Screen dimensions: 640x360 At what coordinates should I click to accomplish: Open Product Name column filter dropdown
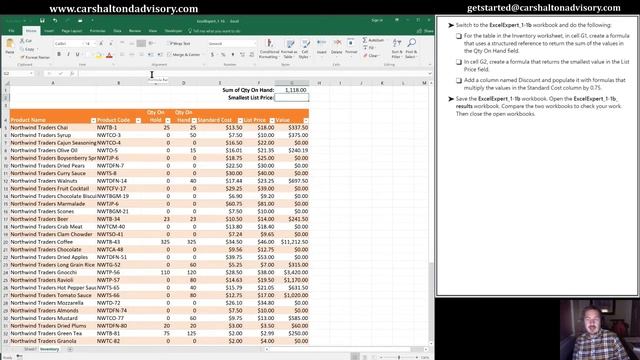click(x=93, y=120)
